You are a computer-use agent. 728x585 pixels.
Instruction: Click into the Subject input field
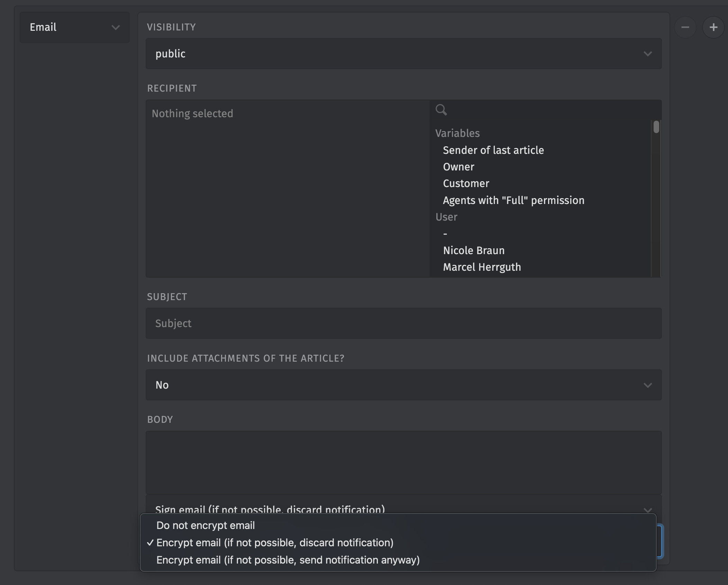(x=403, y=323)
